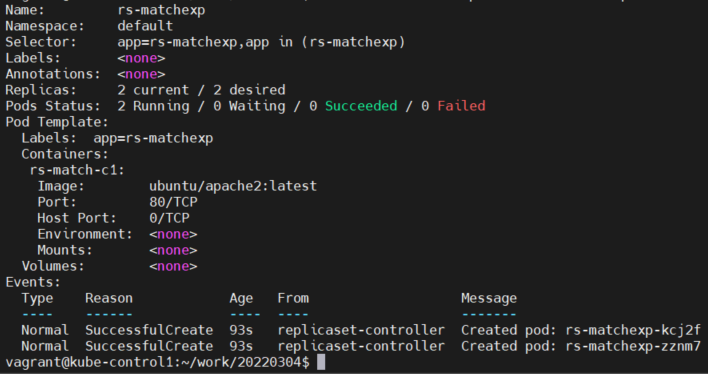The image size is (708, 374).
Task: Select the pod name 'rs-matchexp-zznm7'
Action: (x=633, y=346)
